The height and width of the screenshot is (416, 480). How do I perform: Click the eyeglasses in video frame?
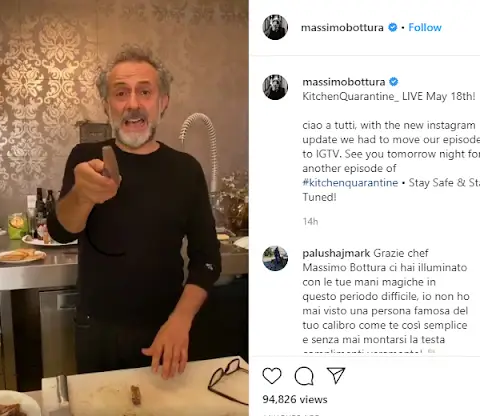(229, 381)
